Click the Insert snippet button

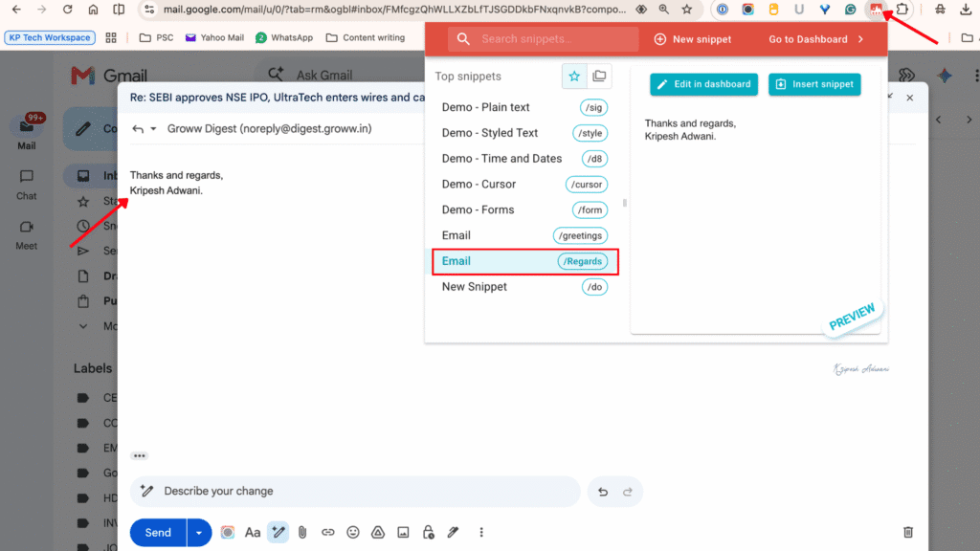pyautogui.click(x=814, y=84)
